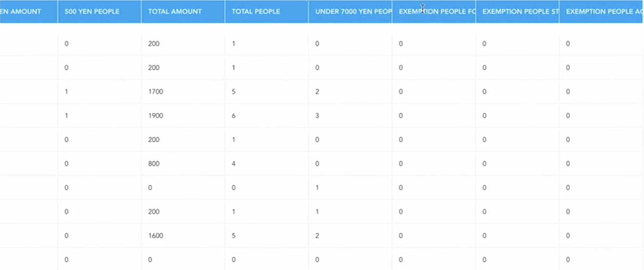The height and width of the screenshot is (270, 644).
Task: Select 500 Yen People cell in 1900 row
Action: pos(66,116)
